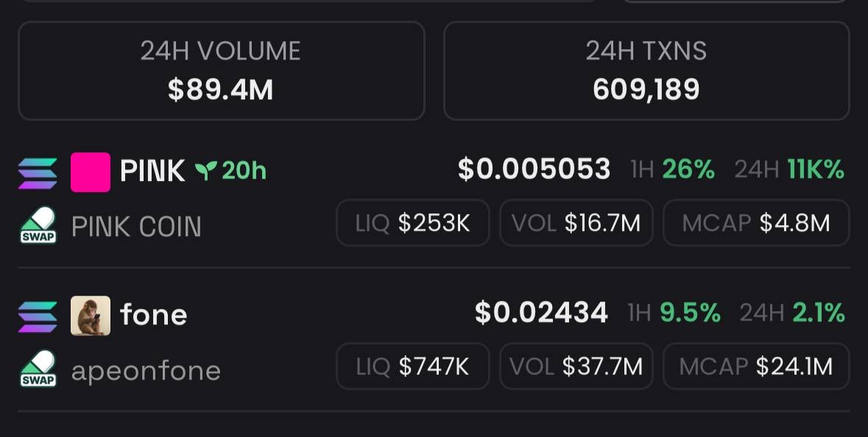
Task: Click the Solana chain icon beside fone
Action: [x=38, y=317]
